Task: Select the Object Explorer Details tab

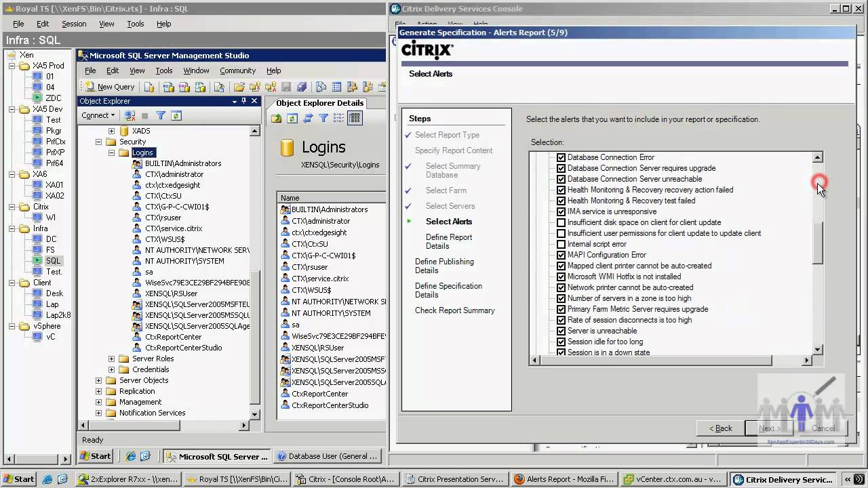Action: coord(320,103)
